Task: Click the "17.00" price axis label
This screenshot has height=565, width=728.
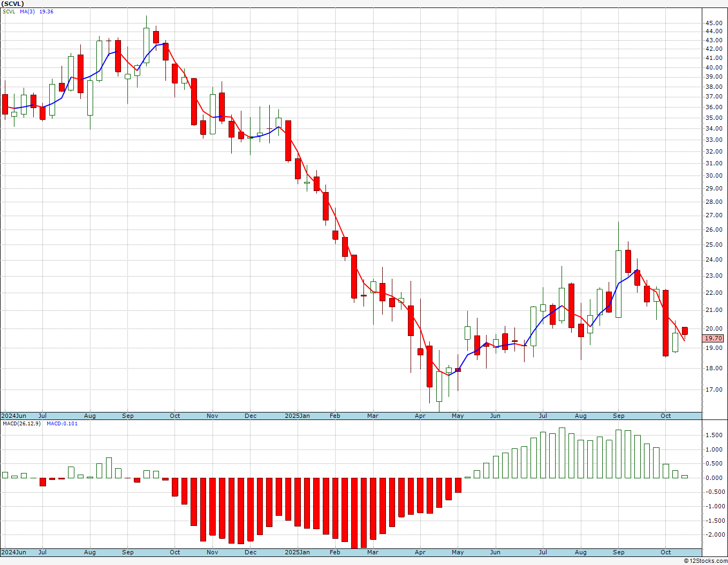Action: (x=714, y=390)
